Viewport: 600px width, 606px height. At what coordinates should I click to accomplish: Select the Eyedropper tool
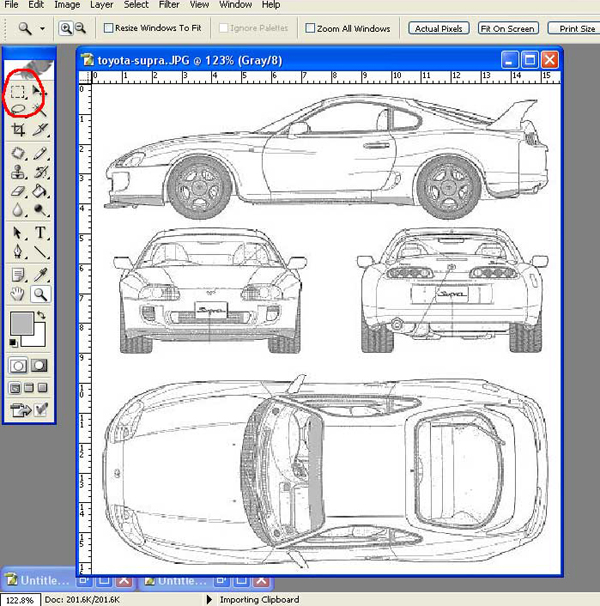coord(40,275)
